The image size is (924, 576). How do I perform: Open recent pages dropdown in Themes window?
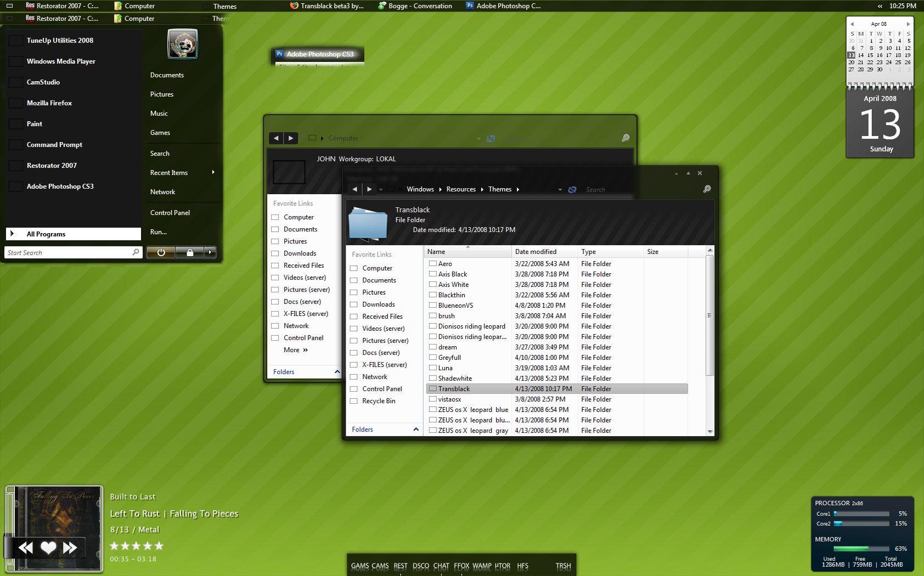point(381,190)
